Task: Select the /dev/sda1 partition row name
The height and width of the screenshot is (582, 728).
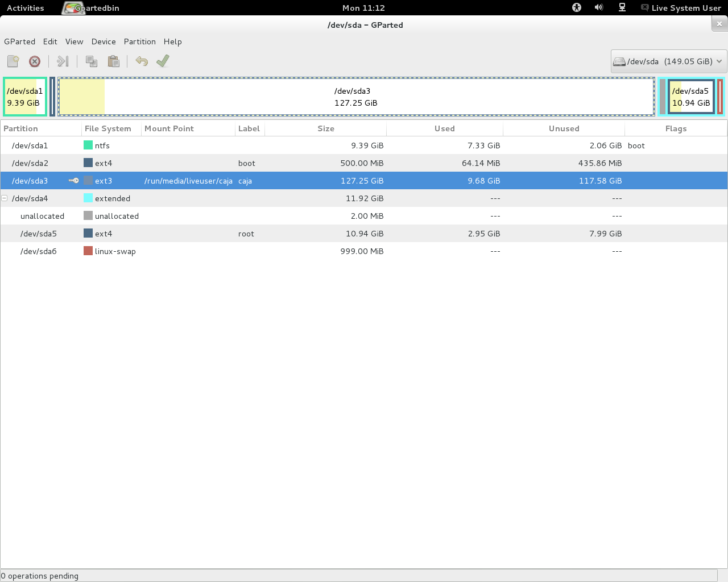Action: 30,145
